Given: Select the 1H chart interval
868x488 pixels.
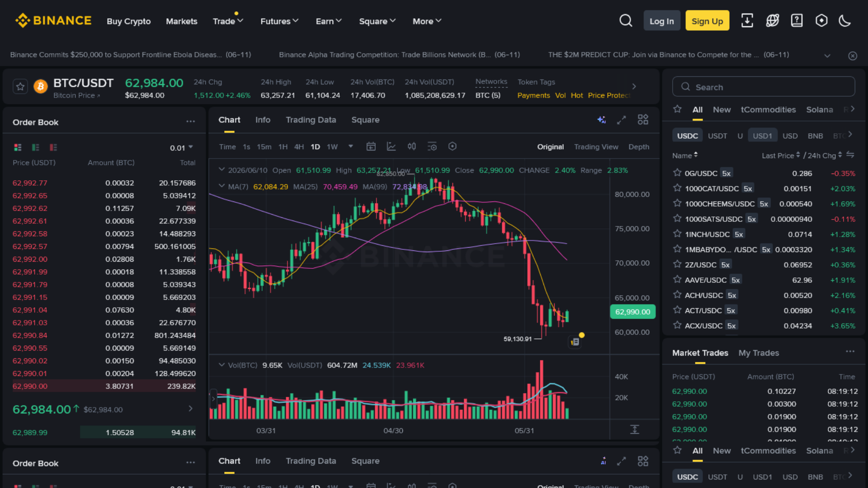Looking at the screenshot, I should click(x=283, y=147).
